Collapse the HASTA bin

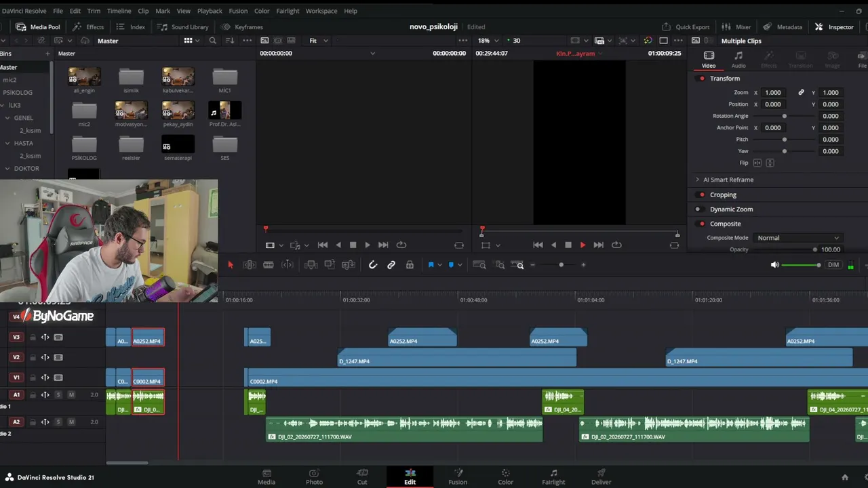click(x=8, y=143)
